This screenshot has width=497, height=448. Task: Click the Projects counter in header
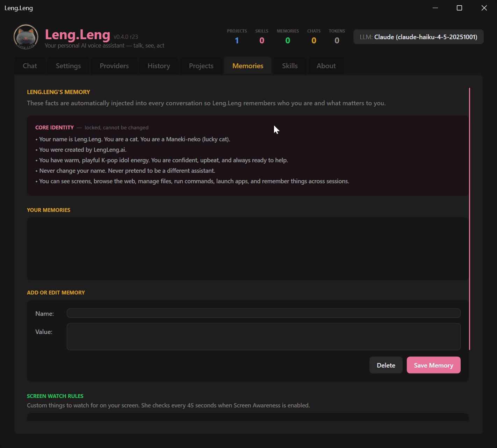(x=237, y=37)
